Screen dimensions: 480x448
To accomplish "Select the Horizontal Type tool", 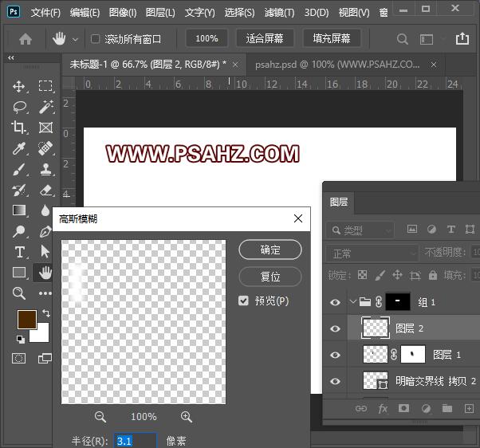I will [x=20, y=252].
